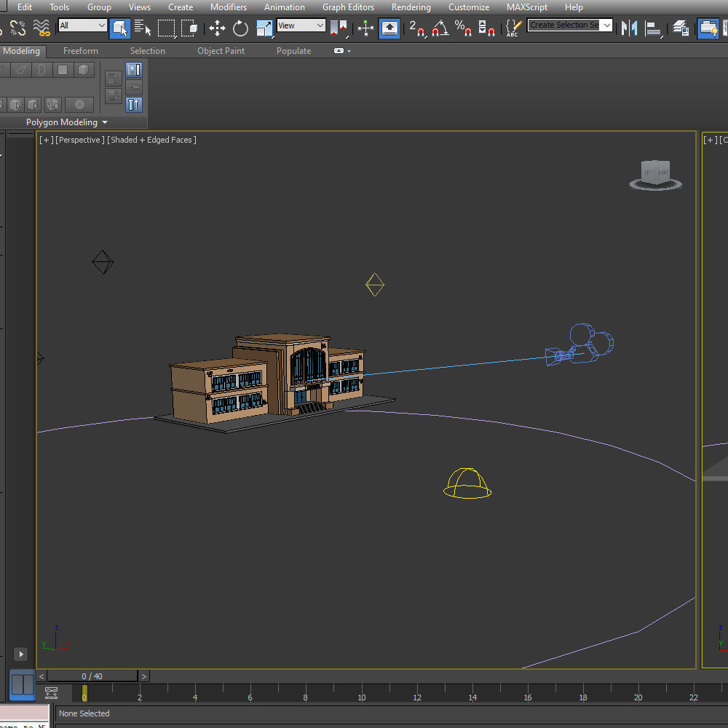Switch to the Object Paint ribbon tab
The image size is (728, 728).
(221, 51)
